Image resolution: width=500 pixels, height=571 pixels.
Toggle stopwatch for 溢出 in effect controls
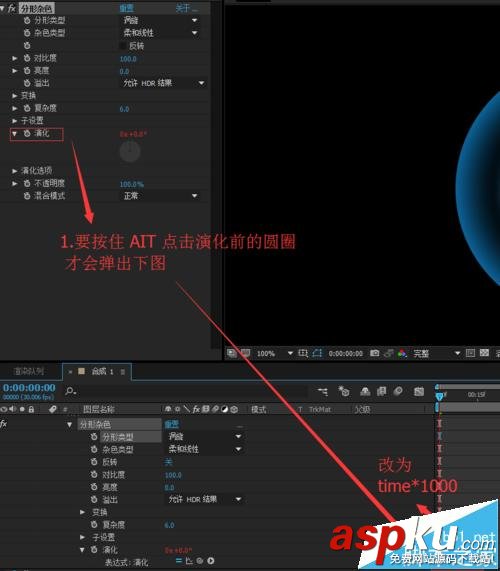click(27, 83)
